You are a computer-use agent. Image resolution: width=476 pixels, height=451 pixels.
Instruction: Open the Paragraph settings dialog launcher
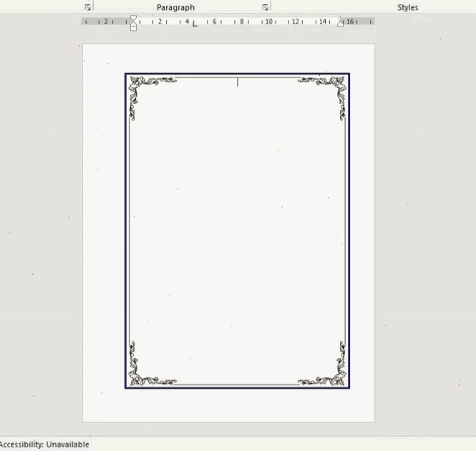click(265, 7)
